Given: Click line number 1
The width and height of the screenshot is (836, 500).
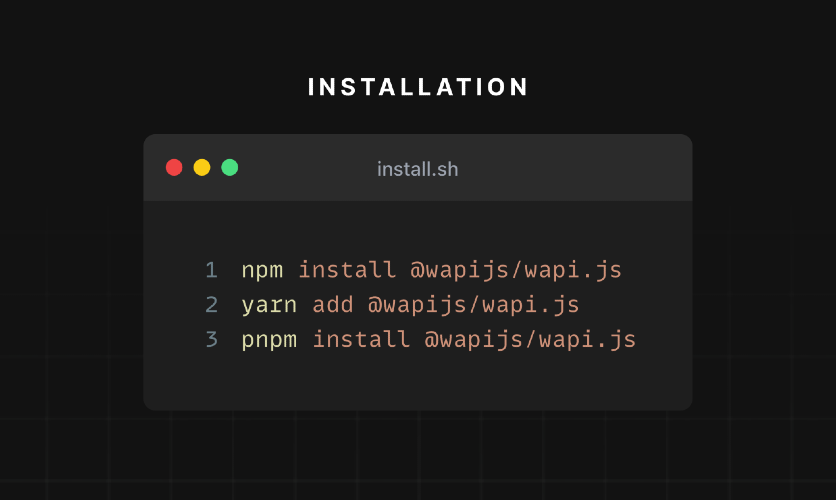Looking at the screenshot, I should click(212, 270).
